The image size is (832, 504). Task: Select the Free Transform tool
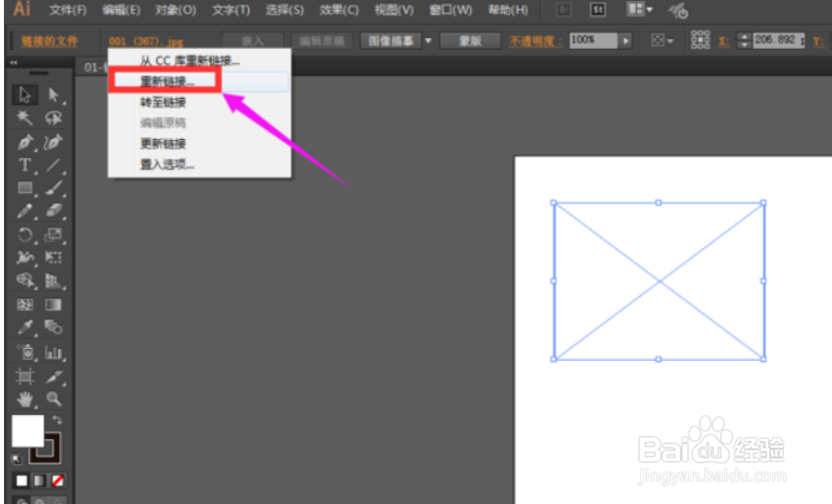53,258
